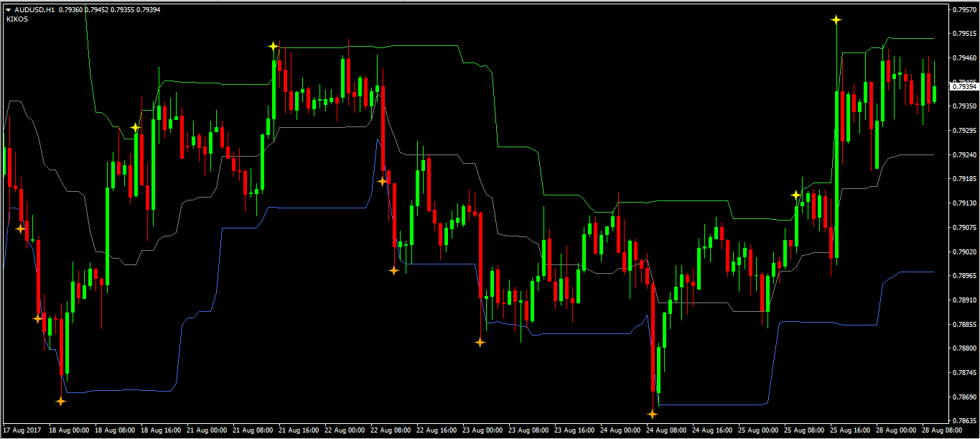
Task: Click the lowest orange star near 24 Aug 08:00
Action: tap(653, 414)
